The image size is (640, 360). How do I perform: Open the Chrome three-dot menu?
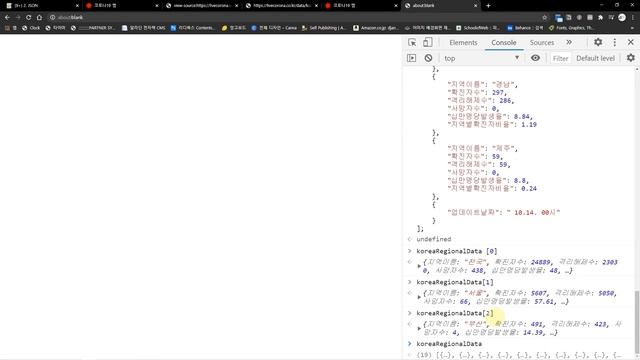633,18
